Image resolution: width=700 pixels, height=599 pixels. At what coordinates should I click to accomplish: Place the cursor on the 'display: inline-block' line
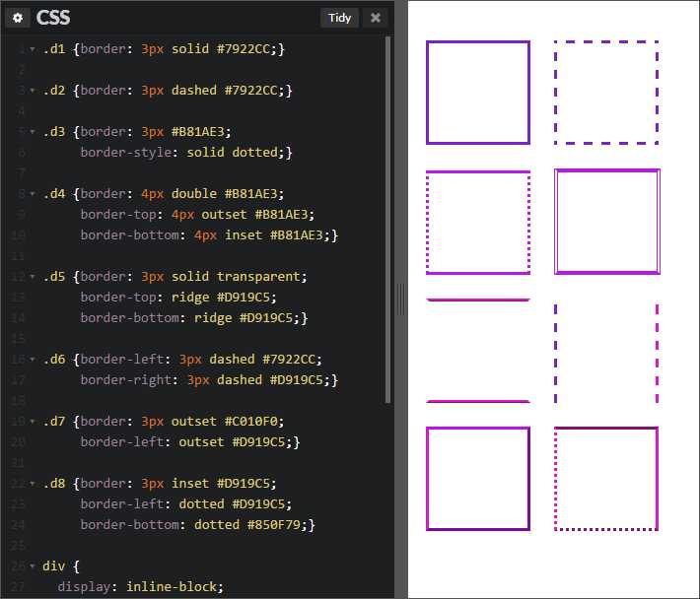pyautogui.click(x=140, y=587)
